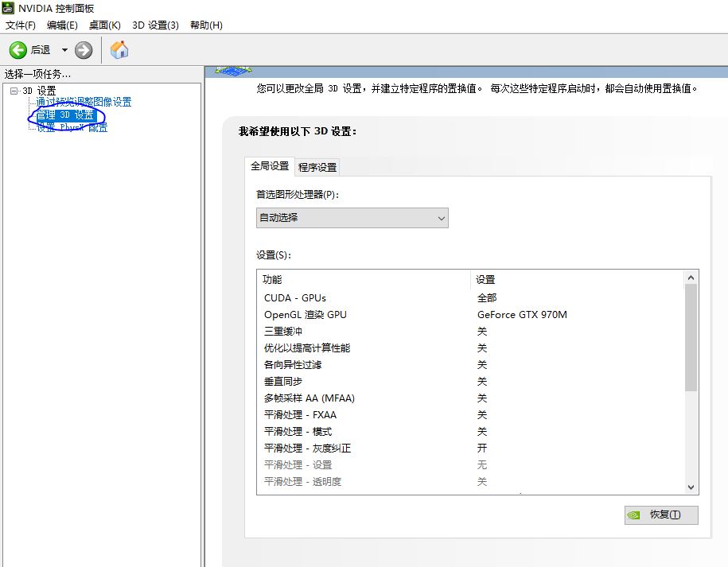Screen dimensions: 728x567
Task: Switch to the 程序设置 tab
Action: tap(317, 167)
